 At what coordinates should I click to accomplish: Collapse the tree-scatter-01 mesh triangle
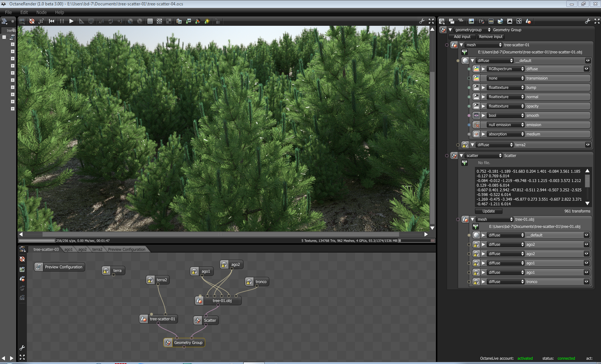pos(461,45)
